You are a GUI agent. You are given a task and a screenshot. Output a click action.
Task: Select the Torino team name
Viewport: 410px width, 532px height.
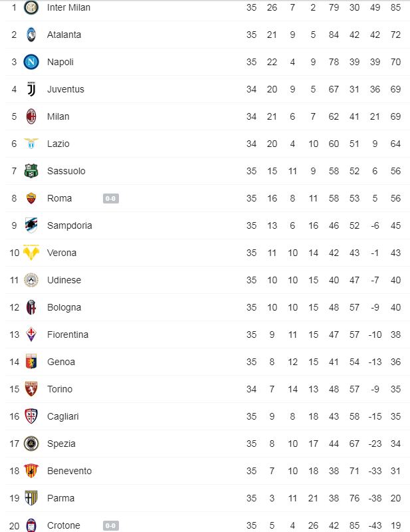60,389
